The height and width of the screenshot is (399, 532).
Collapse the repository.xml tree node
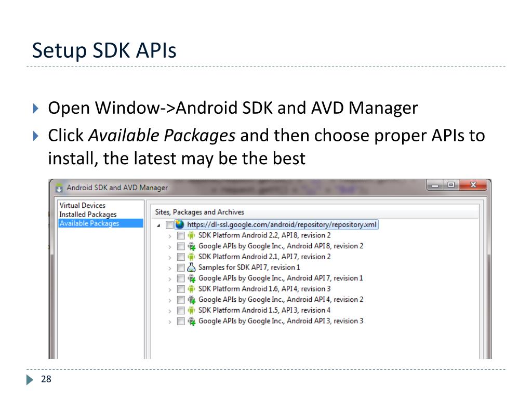(x=158, y=225)
